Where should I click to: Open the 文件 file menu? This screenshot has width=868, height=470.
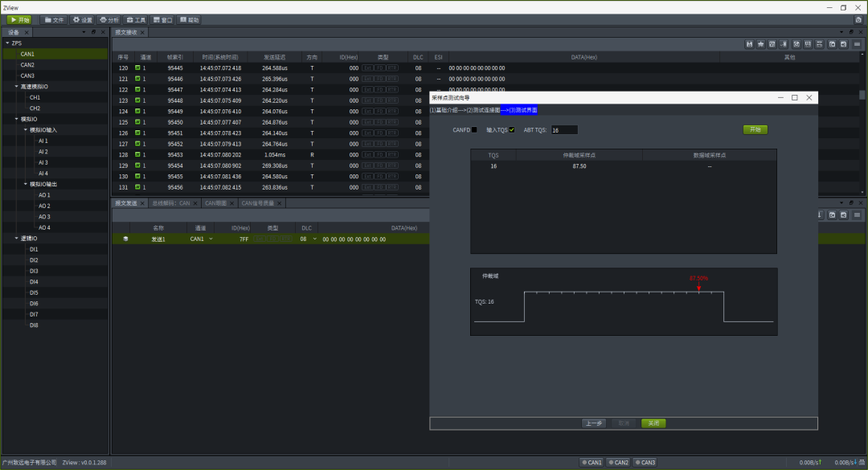click(54, 19)
